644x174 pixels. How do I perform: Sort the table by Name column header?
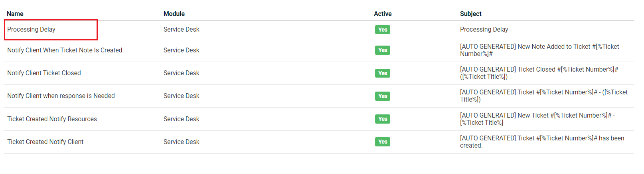15,14
